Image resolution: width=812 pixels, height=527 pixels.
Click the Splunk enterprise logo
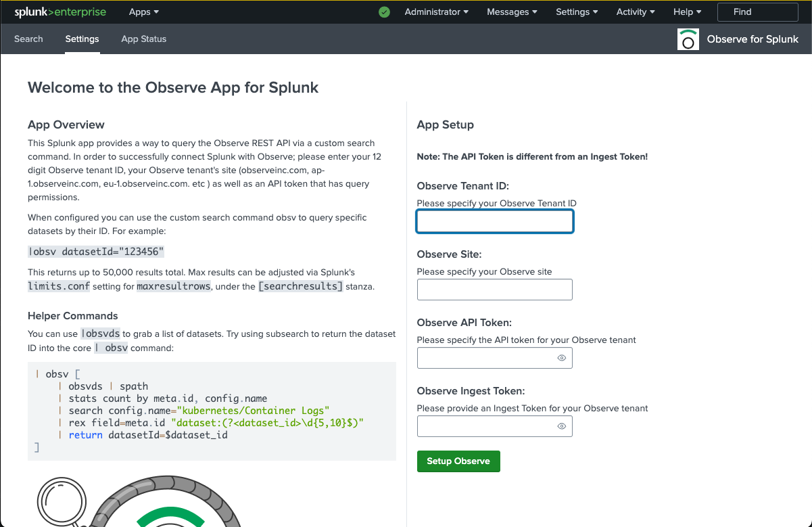coord(60,12)
